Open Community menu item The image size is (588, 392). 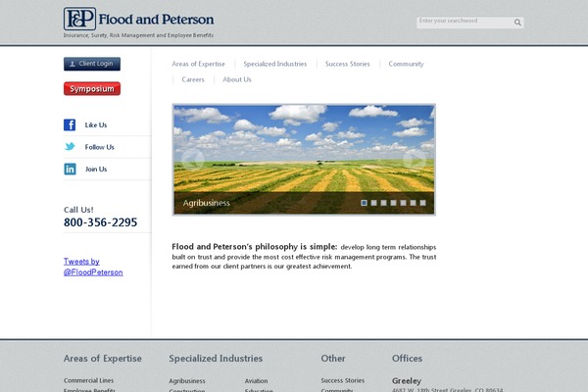[x=406, y=64]
